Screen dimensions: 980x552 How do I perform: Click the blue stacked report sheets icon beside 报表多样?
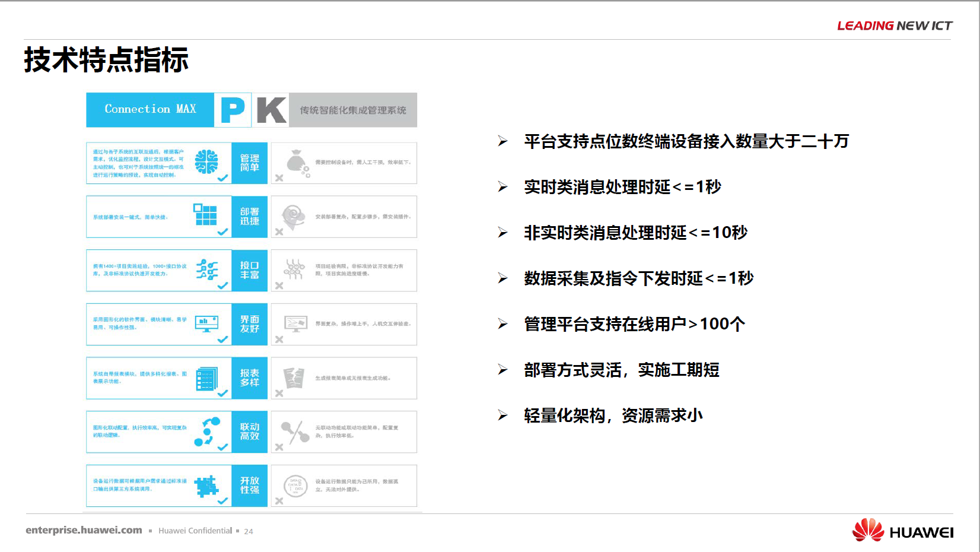[207, 378]
